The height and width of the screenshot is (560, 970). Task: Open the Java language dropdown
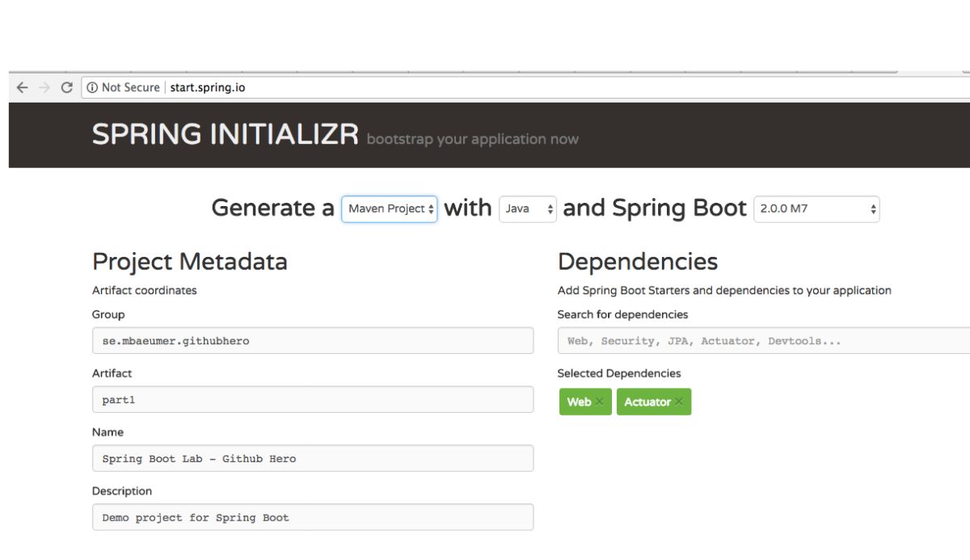point(528,208)
